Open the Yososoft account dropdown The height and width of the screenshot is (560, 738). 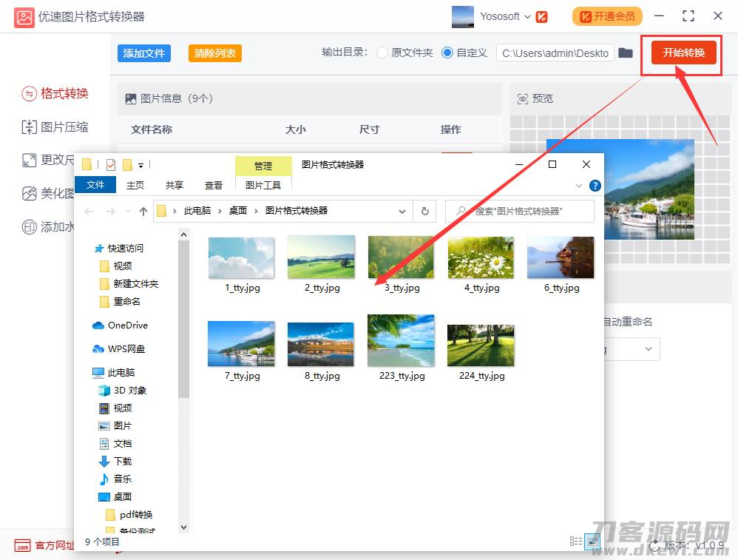tap(527, 16)
